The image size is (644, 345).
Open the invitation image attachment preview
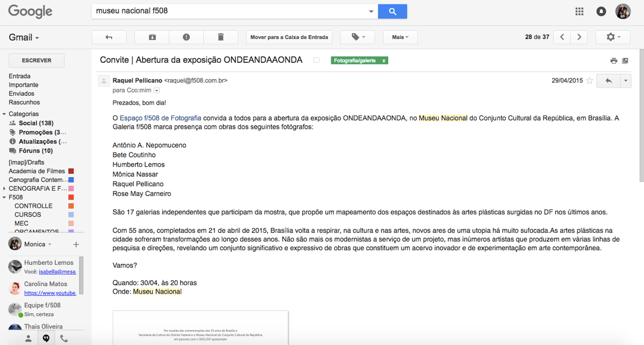[201, 328]
